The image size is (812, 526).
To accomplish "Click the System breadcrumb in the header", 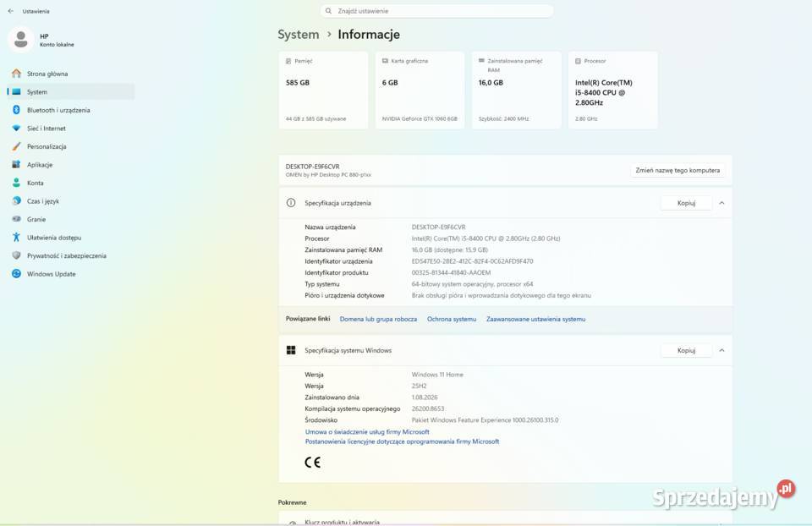I will coord(299,34).
